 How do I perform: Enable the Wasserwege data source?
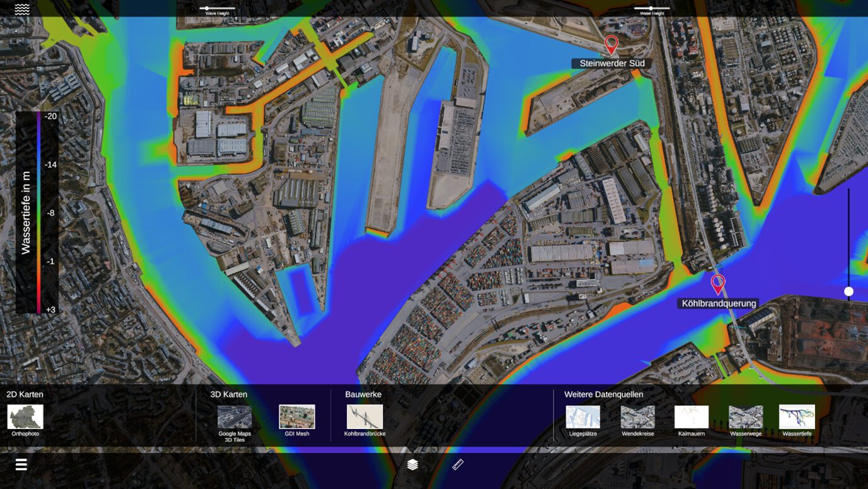(746, 417)
